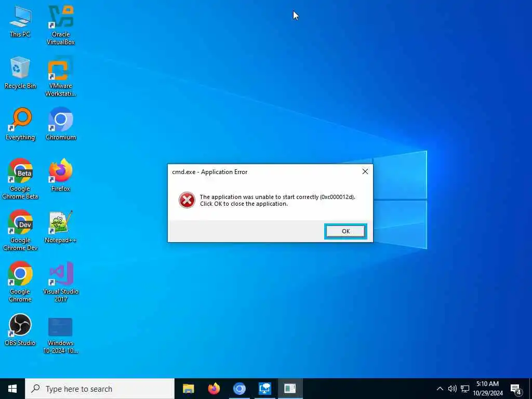Viewport: 532px width, 399px height.
Task: Select the active cmd.exe taskbar button
Action: click(x=290, y=389)
